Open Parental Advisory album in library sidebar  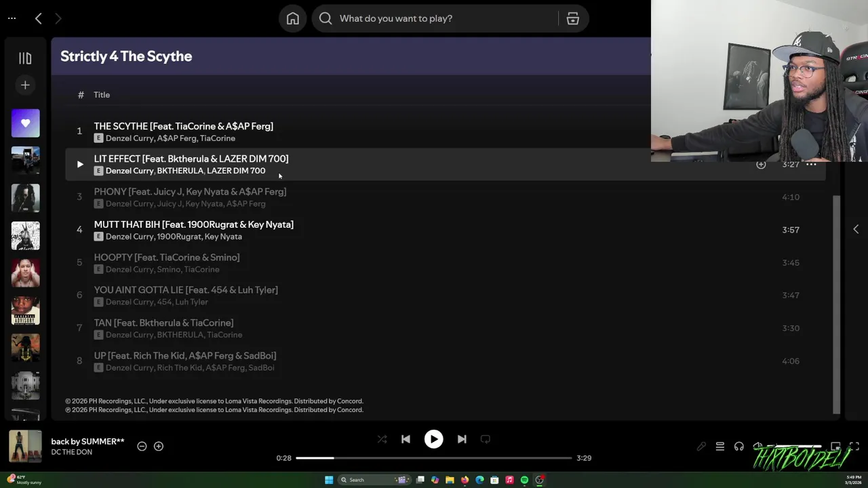pos(26,310)
